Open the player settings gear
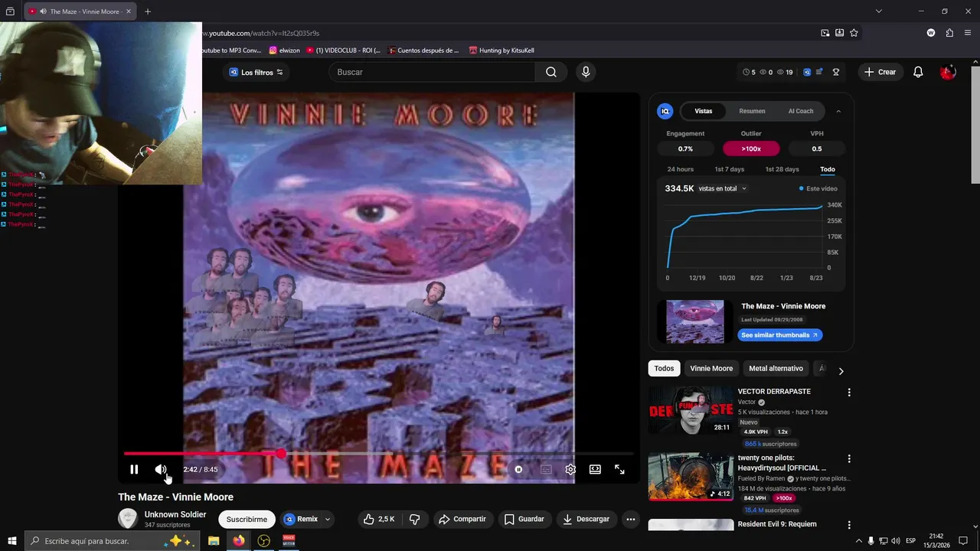 [570, 469]
